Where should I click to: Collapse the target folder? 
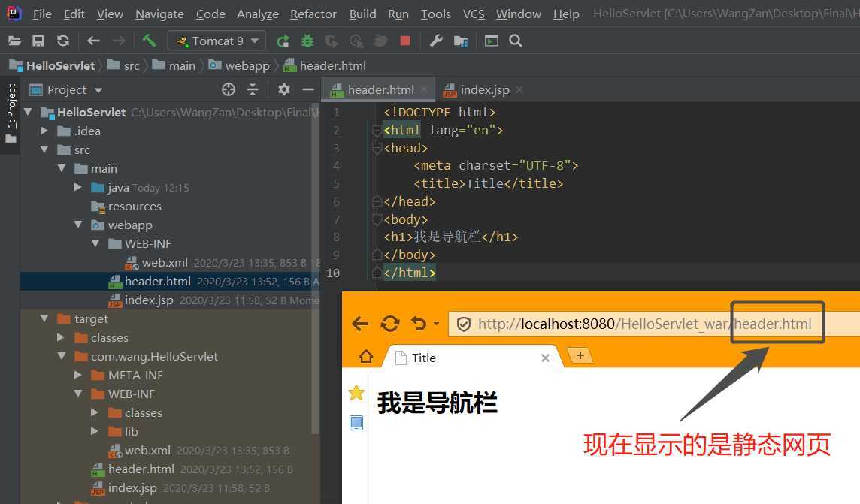coord(44,318)
